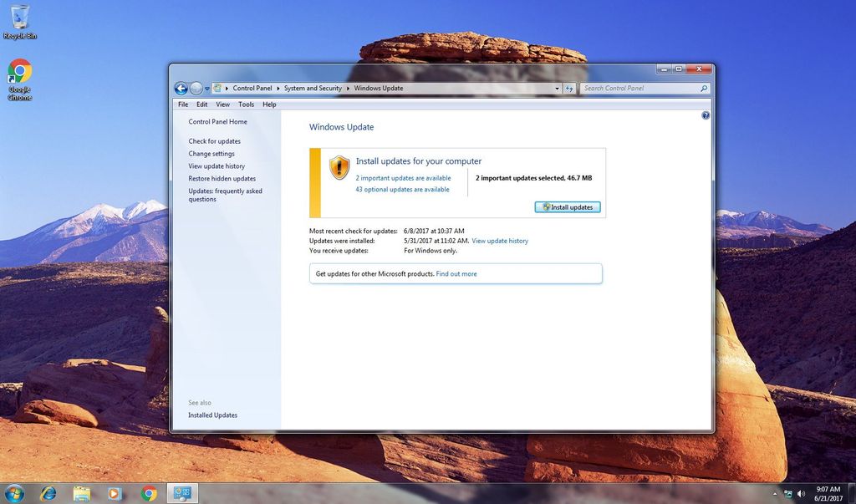Click the search magnifier in Search Control Panel
856x504 pixels.
pyautogui.click(x=705, y=88)
